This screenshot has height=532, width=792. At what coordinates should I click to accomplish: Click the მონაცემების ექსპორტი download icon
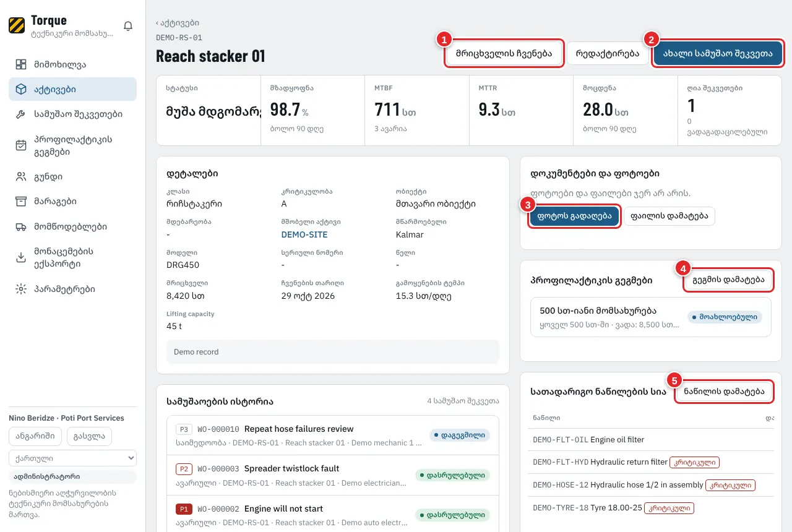click(x=21, y=258)
